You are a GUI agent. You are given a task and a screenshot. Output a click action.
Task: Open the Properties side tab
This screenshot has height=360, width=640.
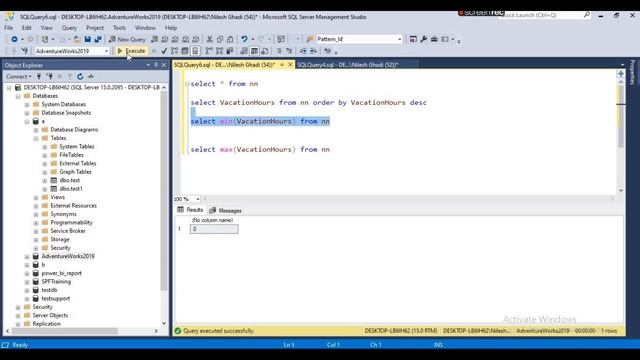point(633,72)
